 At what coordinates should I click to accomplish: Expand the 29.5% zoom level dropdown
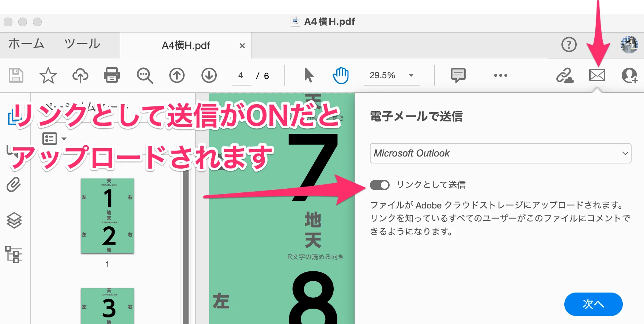pos(411,75)
